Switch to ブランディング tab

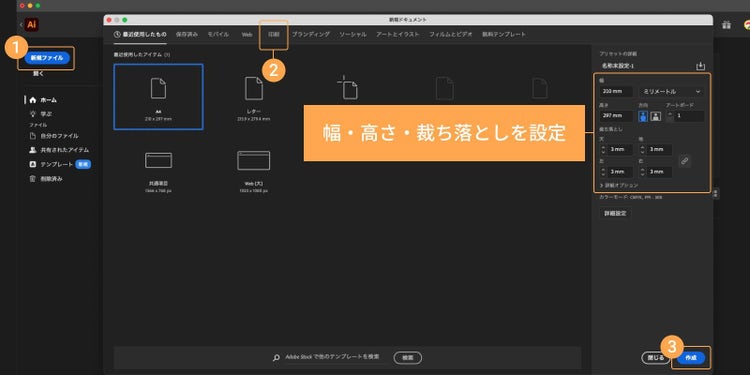(x=311, y=34)
